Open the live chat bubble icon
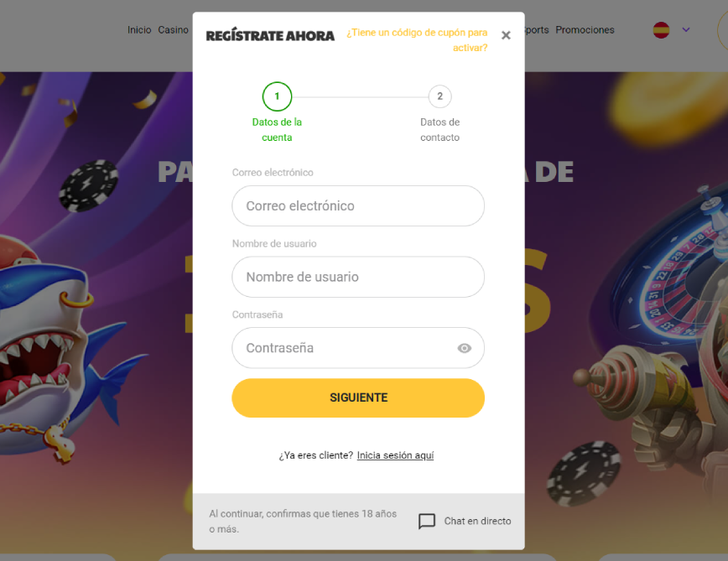This screenshot has width=728, height=561. pos(427,521)
